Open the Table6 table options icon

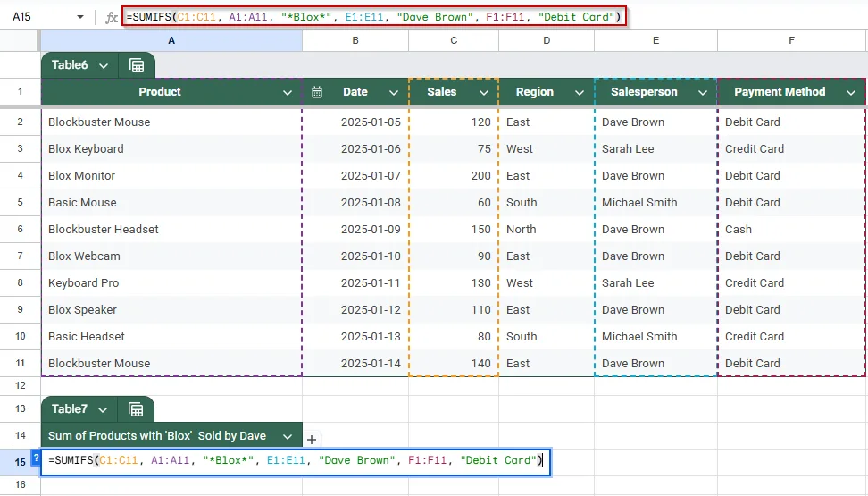pyautogui.click(x=137, y=65)
